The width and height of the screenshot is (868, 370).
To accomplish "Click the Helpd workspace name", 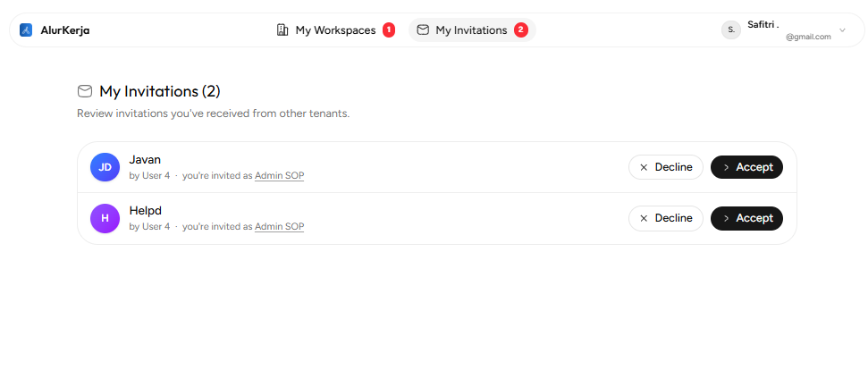I will (x=145, y=211).
